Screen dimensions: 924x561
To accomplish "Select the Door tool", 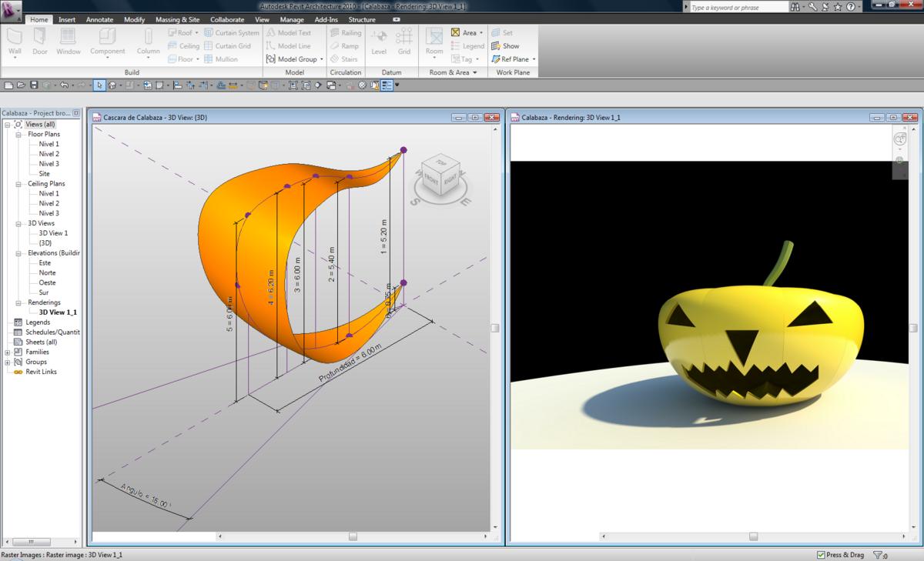I will [x=39, y=42].
